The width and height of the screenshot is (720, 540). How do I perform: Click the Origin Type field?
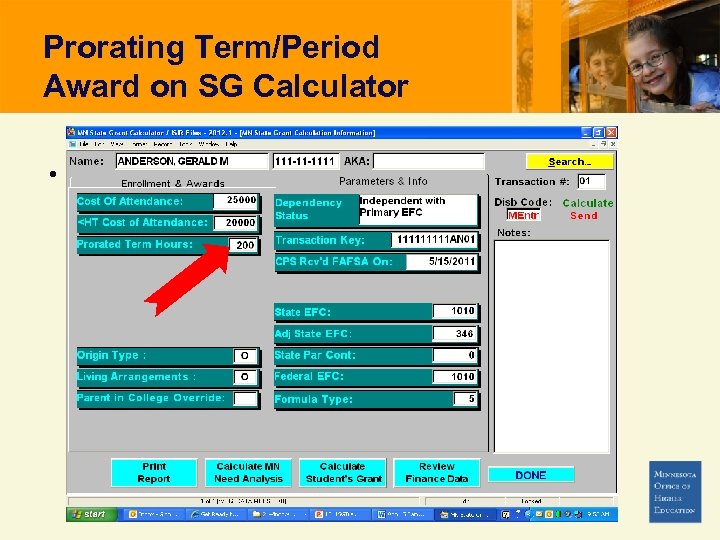(x=245, y=355)
